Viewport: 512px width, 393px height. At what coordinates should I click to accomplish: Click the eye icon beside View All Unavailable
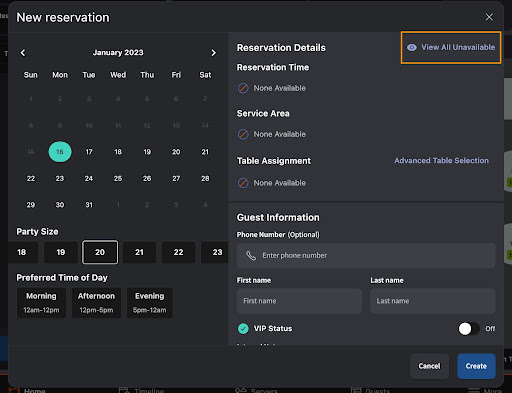coord(412,47)
